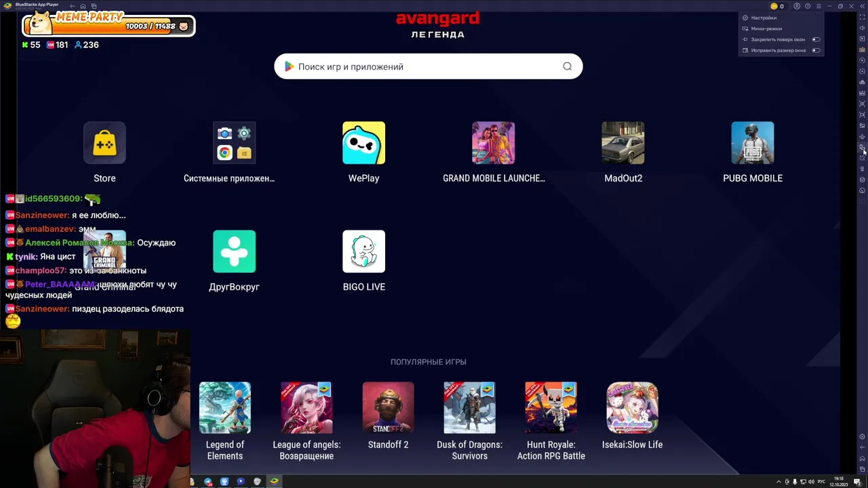Click the avangard ЛЕГЕНДА logo
The height and width of the screenshot is (488, 868).
437,25
